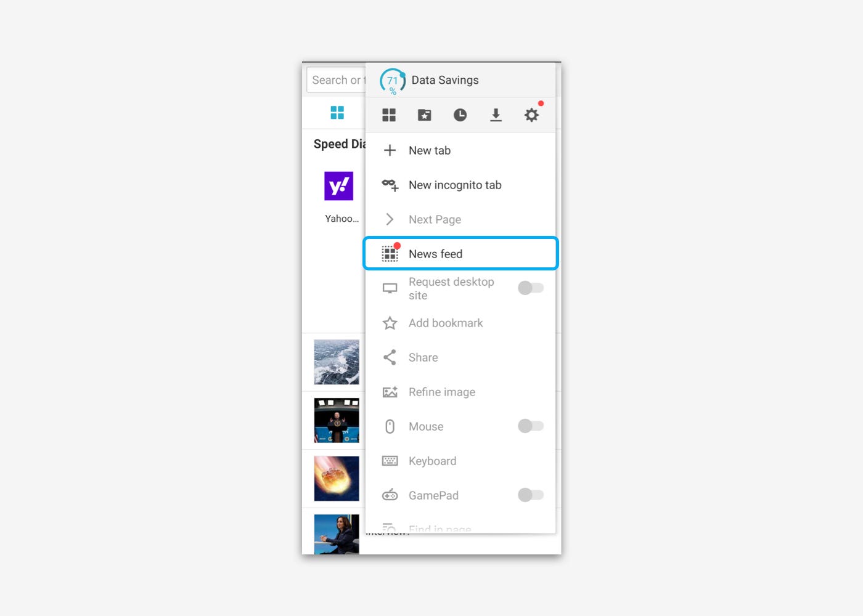Image resolution: width=863 pixels, height=616 pixels.
Task: Toggle the Mouse switch
Action: [x=531, y=426]
